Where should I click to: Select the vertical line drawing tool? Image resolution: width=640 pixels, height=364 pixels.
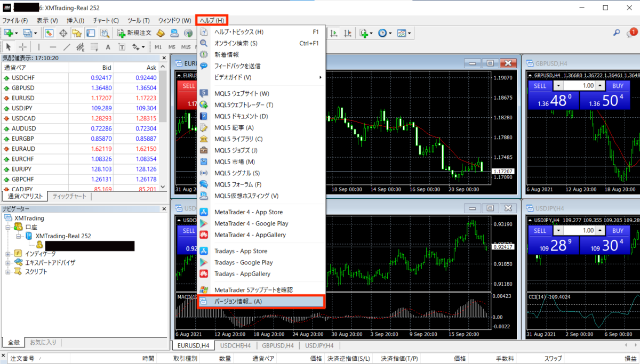pos(38,47)
